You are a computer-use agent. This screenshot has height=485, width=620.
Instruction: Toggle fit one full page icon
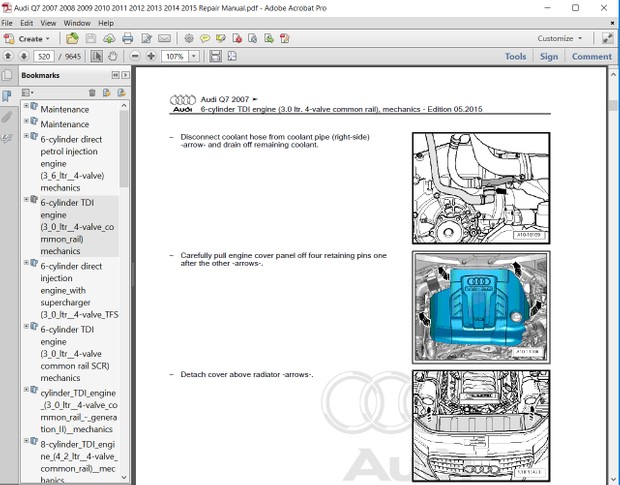232,56
